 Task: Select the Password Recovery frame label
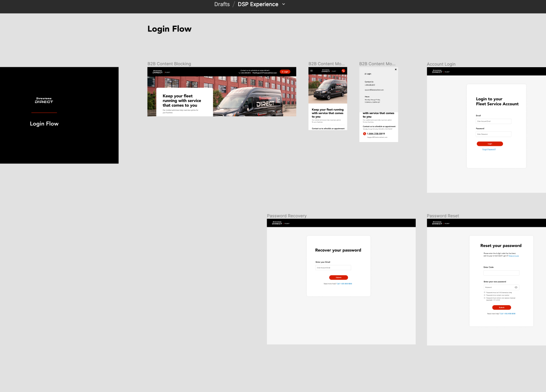click(x=287, y=216)
